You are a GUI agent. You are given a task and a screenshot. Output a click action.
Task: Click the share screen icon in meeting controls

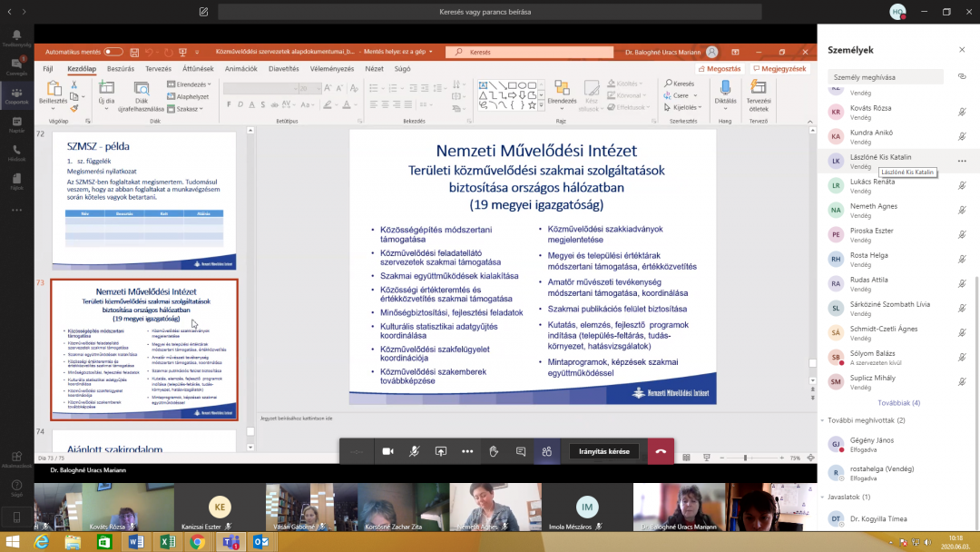441,451
